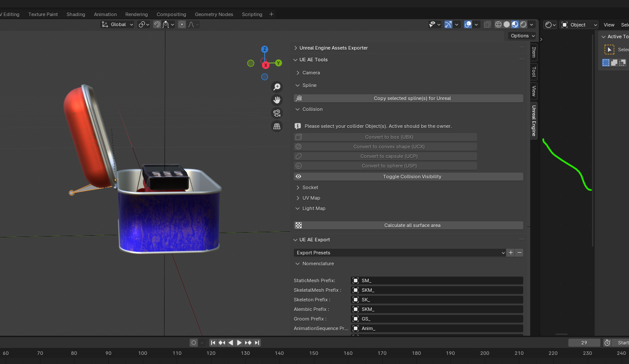
Task: Collapse the Nomenclature section
Action: [318, 264]
